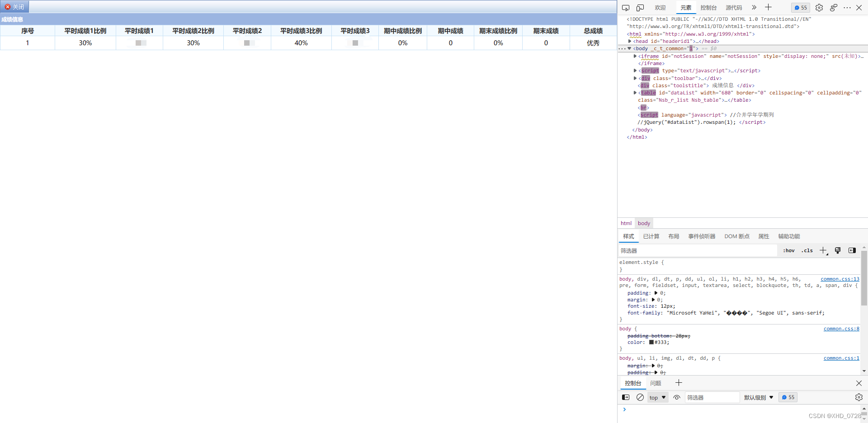This screenshot has height=423, width=868.
Task: Switch to the 欢迎 tab
Action: 660,8
